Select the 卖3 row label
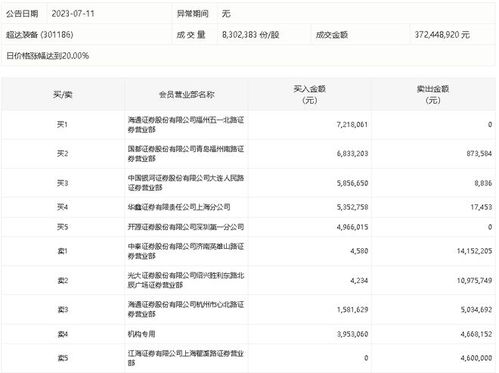 coord(62,309)
